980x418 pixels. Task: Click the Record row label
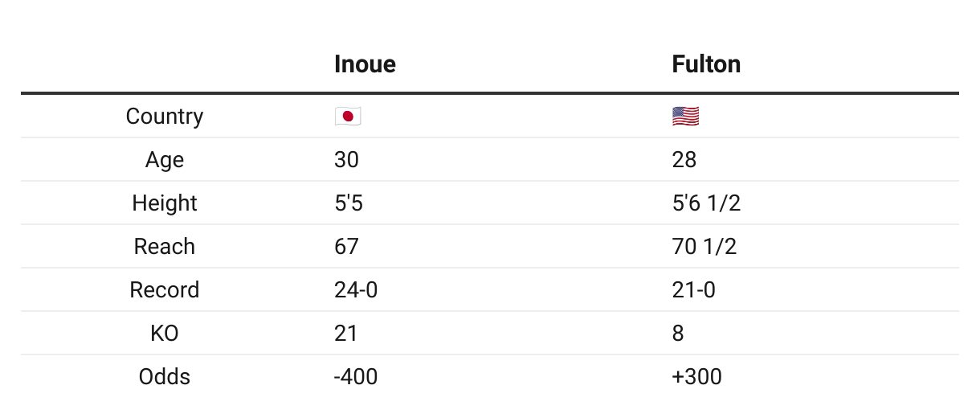[x=165, y=290]
